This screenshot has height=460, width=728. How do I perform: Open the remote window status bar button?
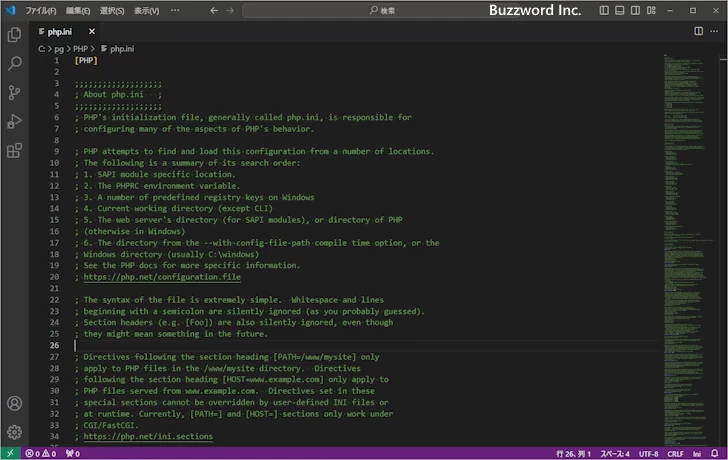10,454
